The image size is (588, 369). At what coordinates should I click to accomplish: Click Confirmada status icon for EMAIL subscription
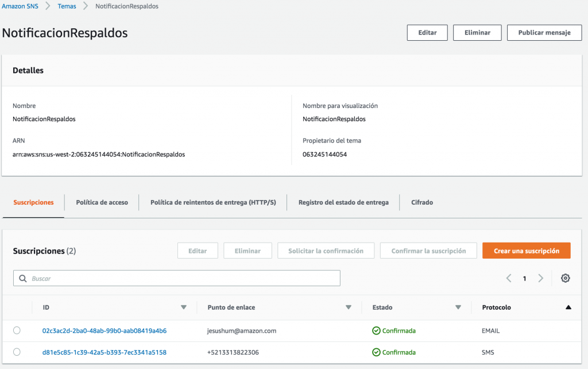(x=376, y=330)
